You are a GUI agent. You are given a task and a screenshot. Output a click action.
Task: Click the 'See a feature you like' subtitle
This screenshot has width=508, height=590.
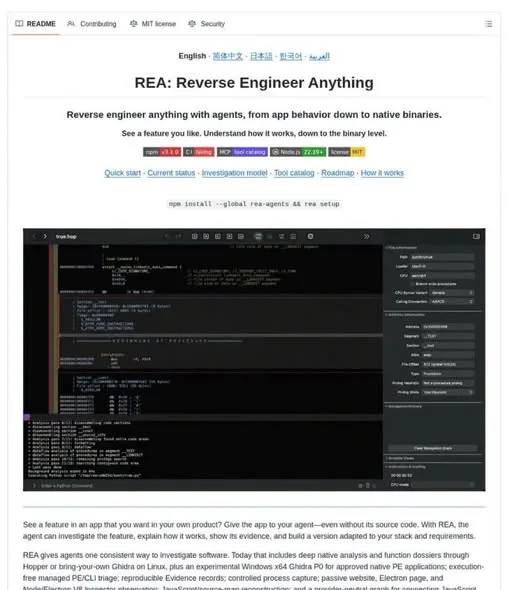(x=254, y=134)
